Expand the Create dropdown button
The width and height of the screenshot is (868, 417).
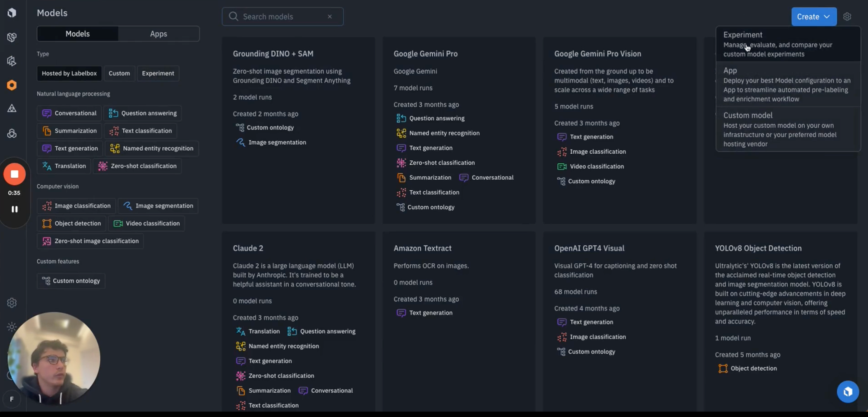(x=814, y=17)
